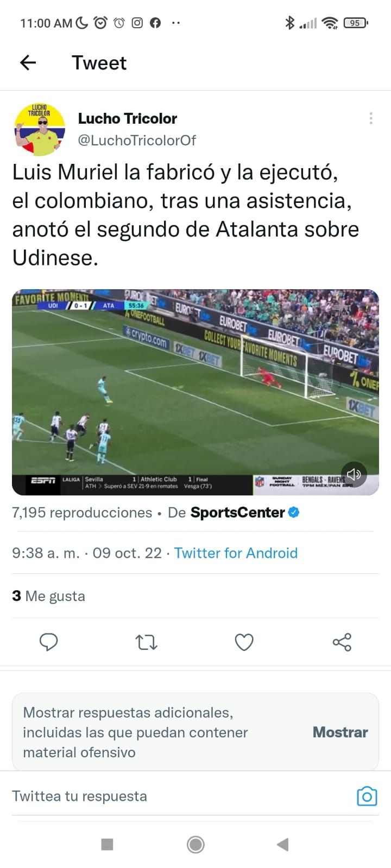Tap Android home circle button
The height and width of the screenshot is (868, 391).
195,844
